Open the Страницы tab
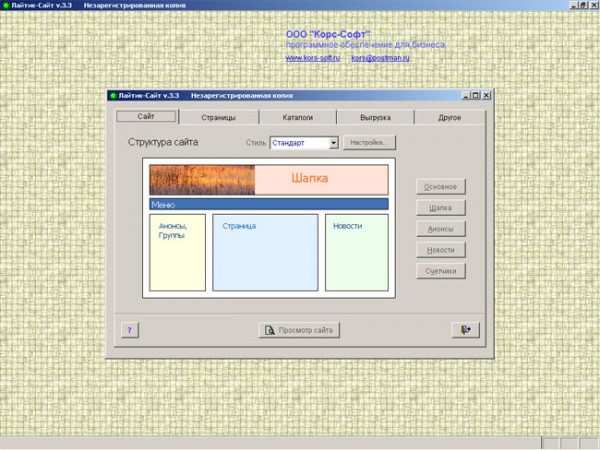 coord(218,117)
